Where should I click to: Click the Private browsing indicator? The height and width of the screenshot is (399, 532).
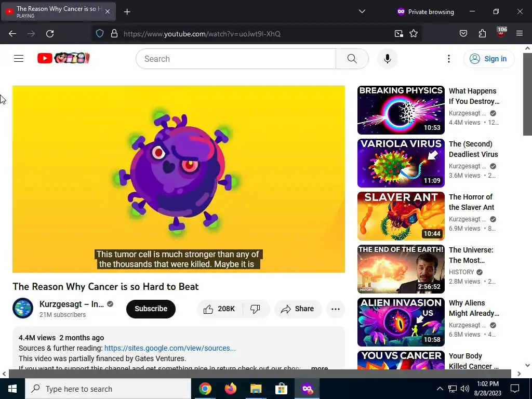(425, 11)
